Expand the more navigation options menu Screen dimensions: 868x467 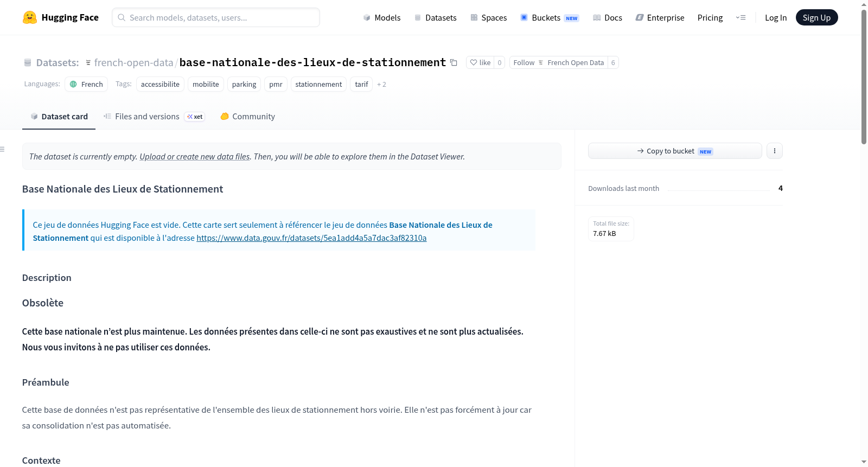[x=741, y=18]
